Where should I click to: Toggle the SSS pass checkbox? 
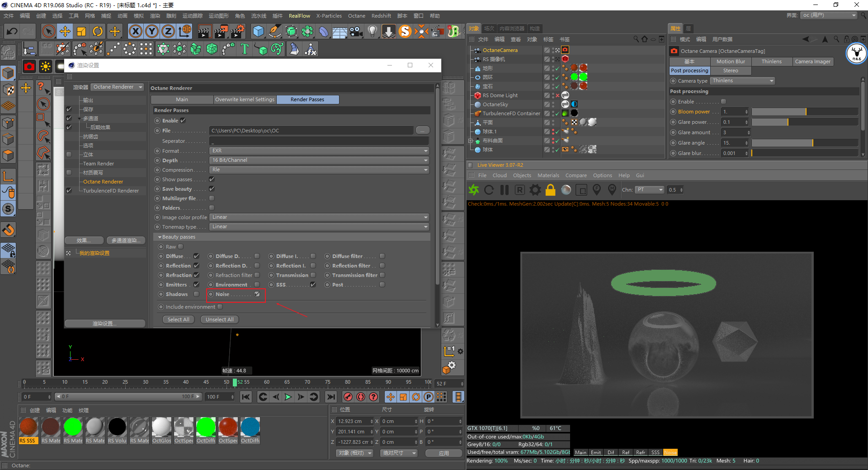coord(313,285)
